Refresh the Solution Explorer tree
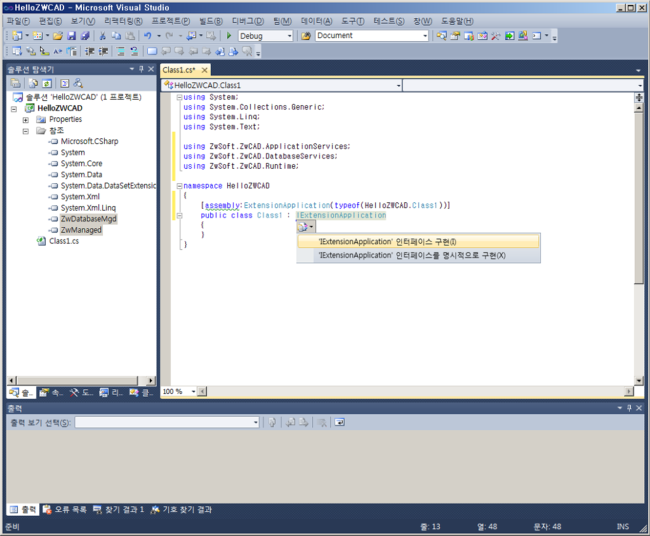650x536 pixels. [x=47, y=83]
